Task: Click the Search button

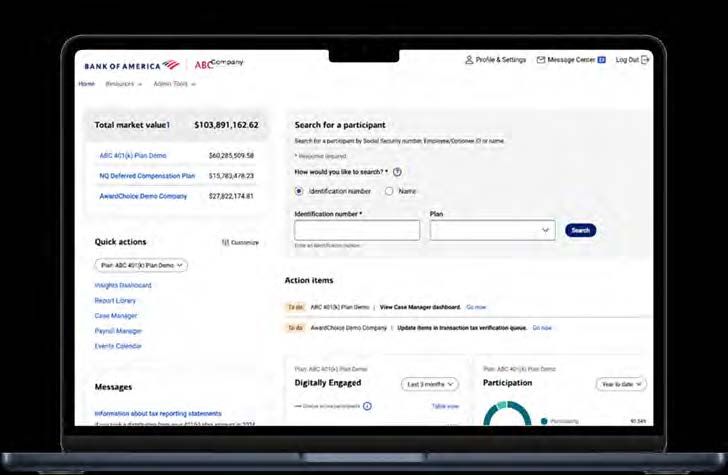Action: [580, 230]
